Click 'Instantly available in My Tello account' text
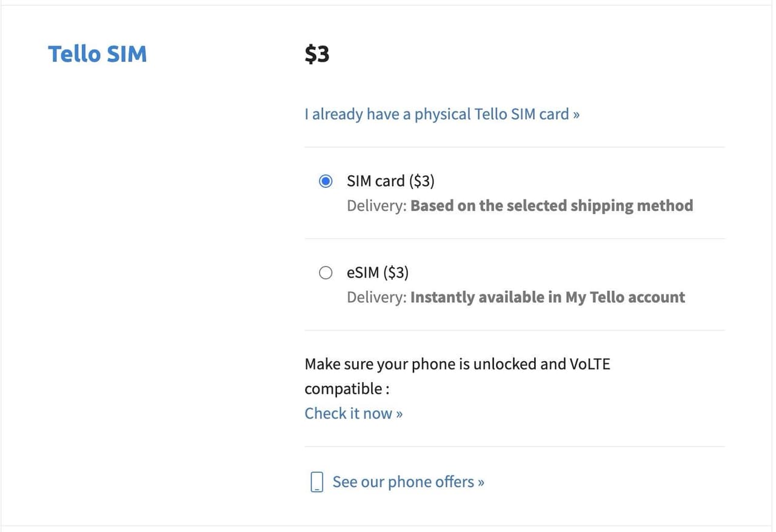The image size is (776, 532). coord(547,297)
